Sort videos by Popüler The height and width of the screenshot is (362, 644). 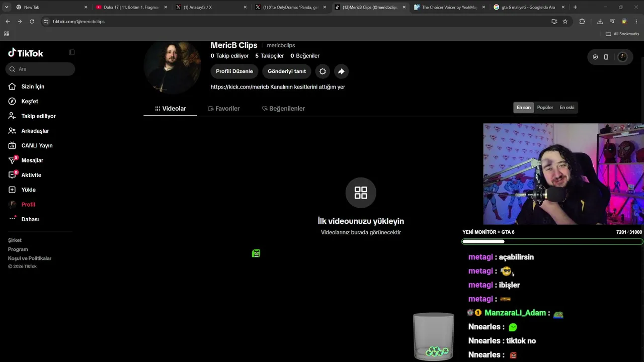[545, 107]
